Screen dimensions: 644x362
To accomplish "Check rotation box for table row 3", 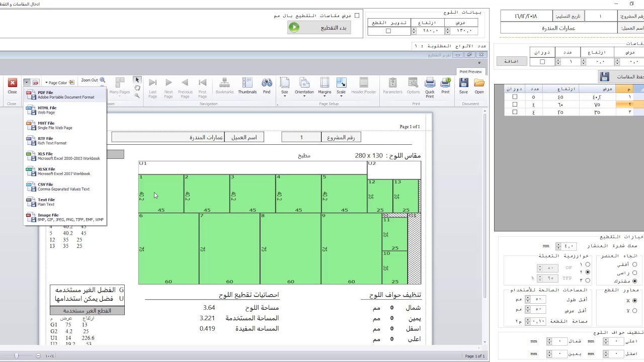I will point(515,112).
